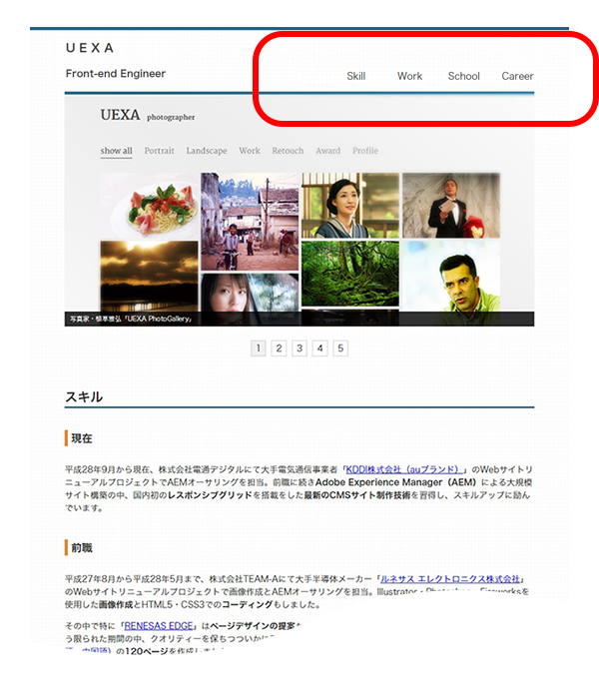Screen dimensions: 599x700
Task: Select slide page 1 button
Action: [x=259, y=349]
